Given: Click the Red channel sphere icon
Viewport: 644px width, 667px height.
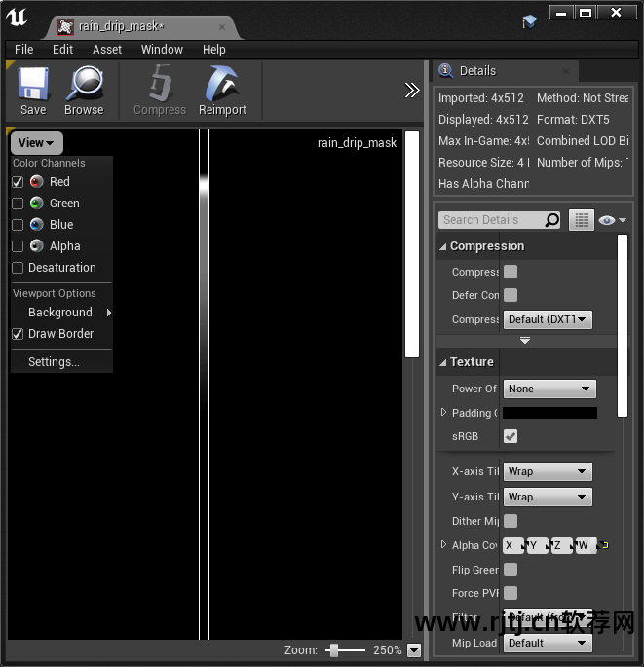Looking at the screenshot, I should click(37, 182).
